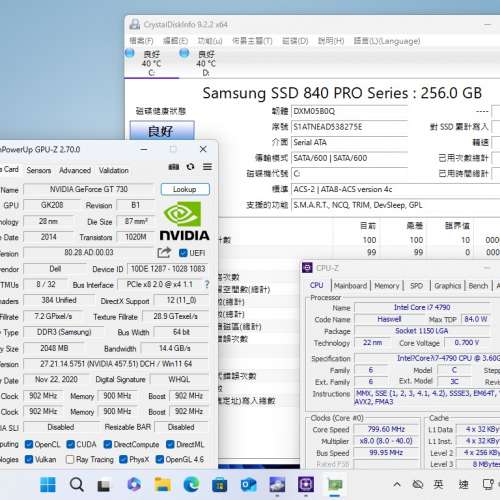Screen dimensions: 500x500
Task: Open File Explorer from the taskbar
Action: 162,484
